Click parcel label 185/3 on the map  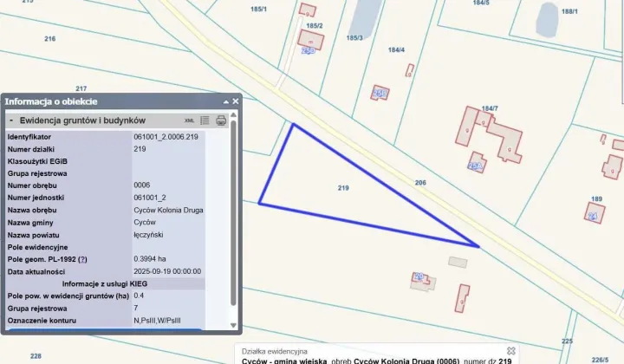(354, 38)
